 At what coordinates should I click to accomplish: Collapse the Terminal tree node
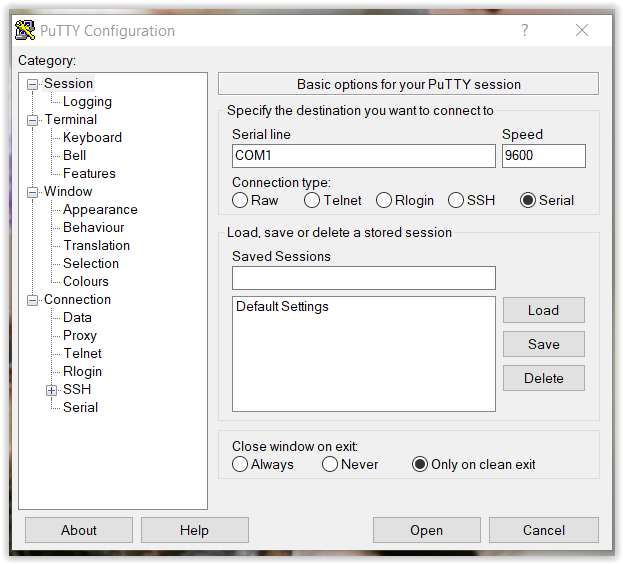32,120
